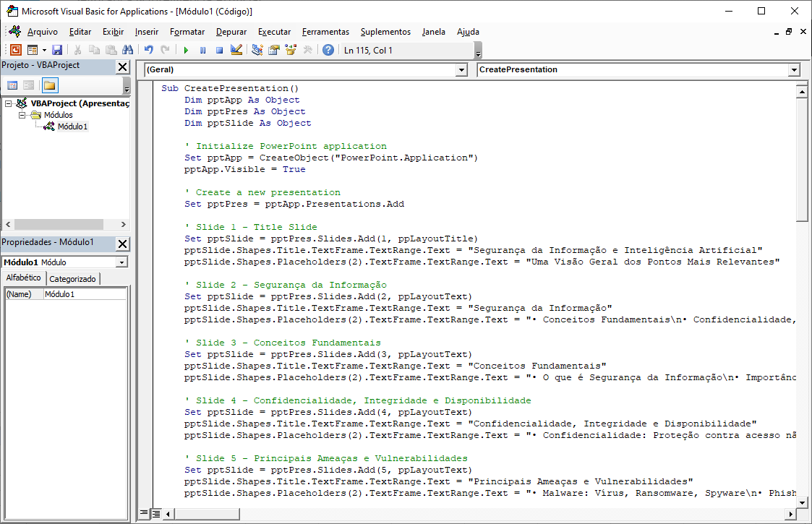The width and height of the screenshot is (812, 524).
Task: Open the Janela menu
Action: click(433, 32)
